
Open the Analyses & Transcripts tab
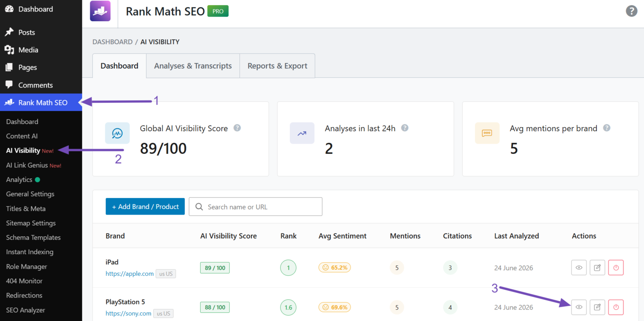(x=193, y=66)
